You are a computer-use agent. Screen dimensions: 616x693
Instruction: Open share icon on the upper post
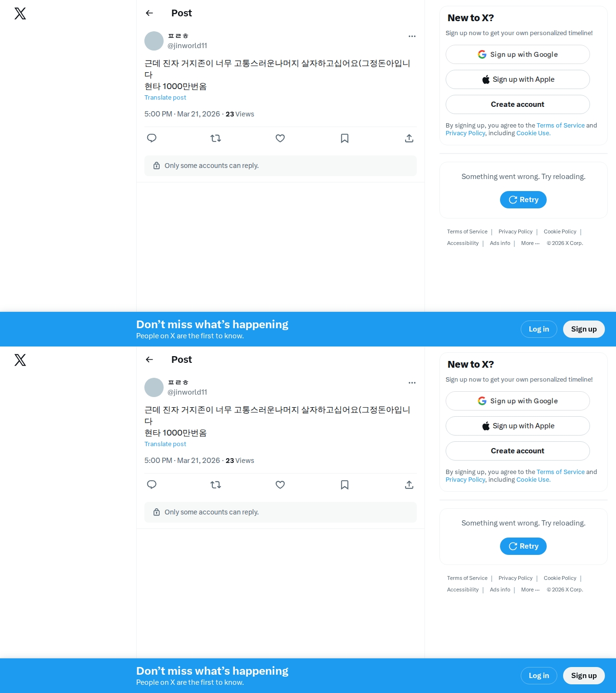pos(409,138)
